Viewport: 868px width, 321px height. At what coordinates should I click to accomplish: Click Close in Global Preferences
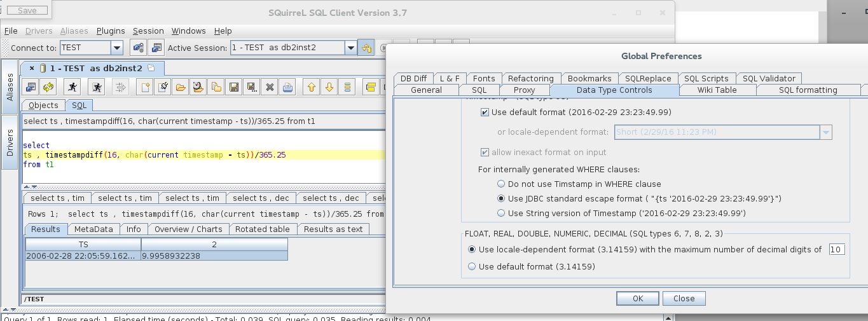pos(684,298)
